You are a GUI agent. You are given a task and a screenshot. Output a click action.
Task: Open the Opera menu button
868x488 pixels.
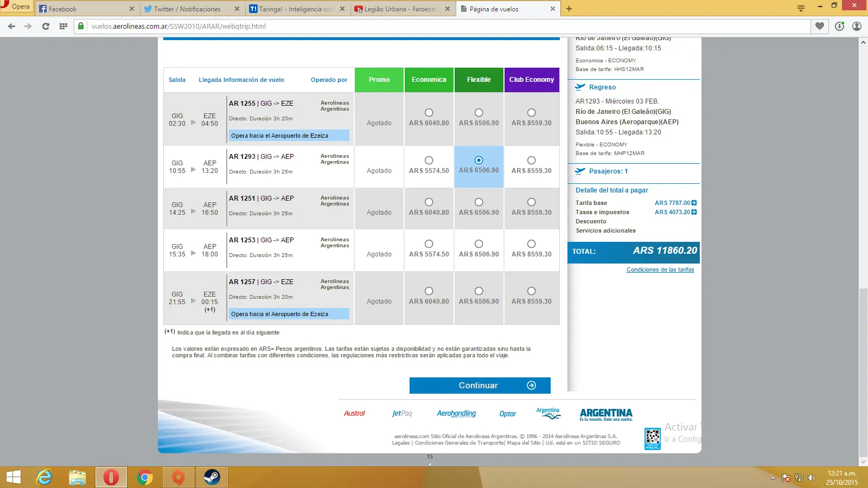pyautogui.click(x=16, y=7)
